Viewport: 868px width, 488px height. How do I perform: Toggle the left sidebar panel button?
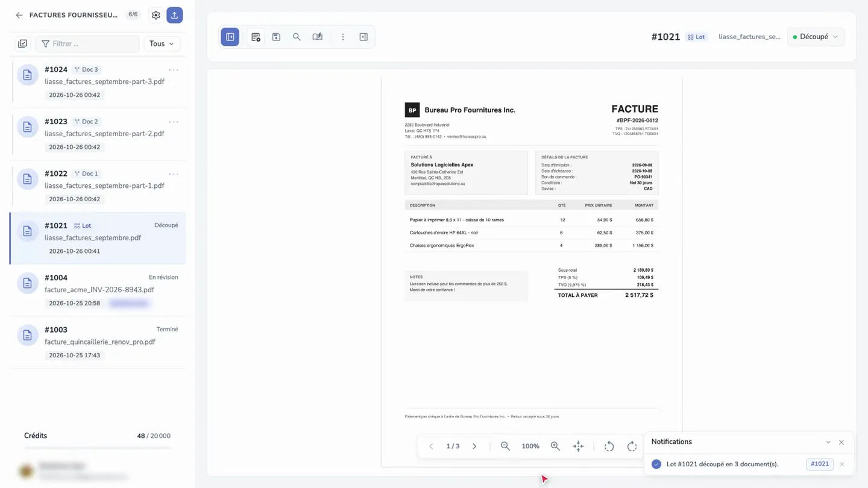pos(230,37)
